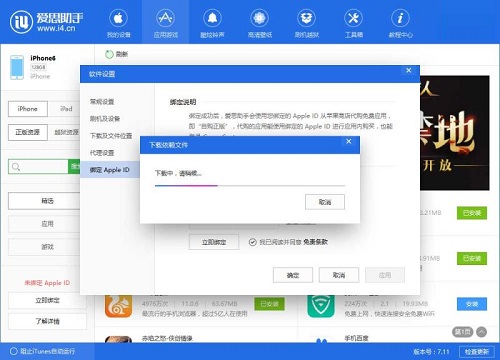The height and width of the screenshot is (360, 500).
Task: Click the back-to-top arrow icon
Action: (x=481, y=332)
